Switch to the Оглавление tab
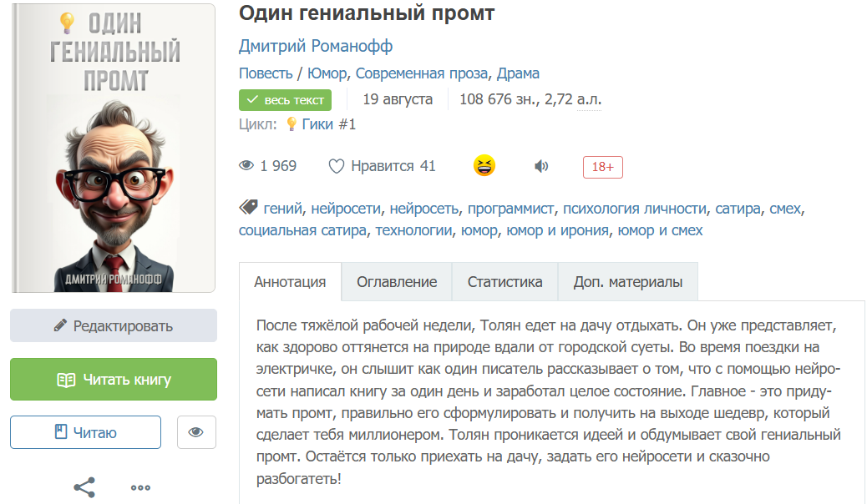This screenshot has height=504, width=867. [397, 282]
